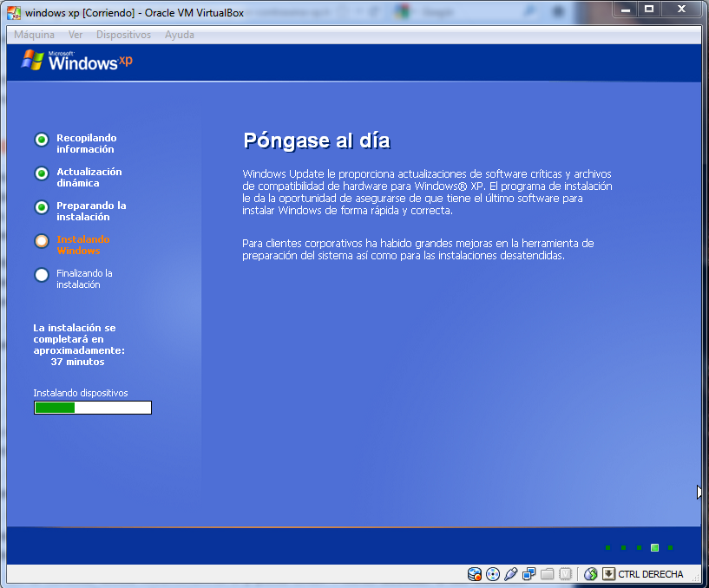Click the 'Póngase al día' heading
The image size is (709, 588).
click(317, 140)
